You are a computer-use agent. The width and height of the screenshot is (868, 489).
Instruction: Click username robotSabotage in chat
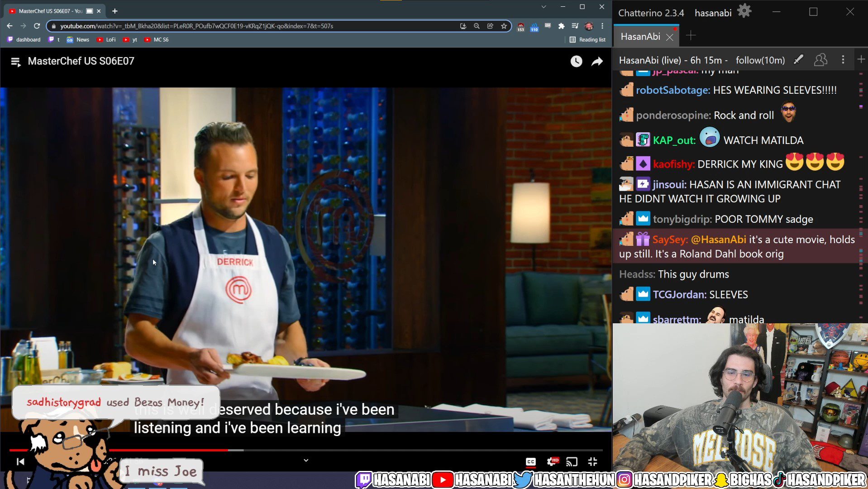(x=673, y=90)
